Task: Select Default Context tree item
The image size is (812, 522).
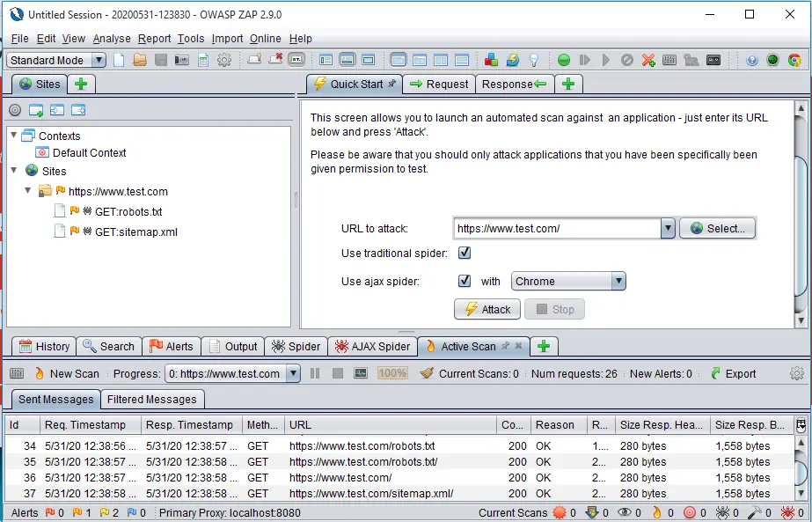Action: click(89, 152)
